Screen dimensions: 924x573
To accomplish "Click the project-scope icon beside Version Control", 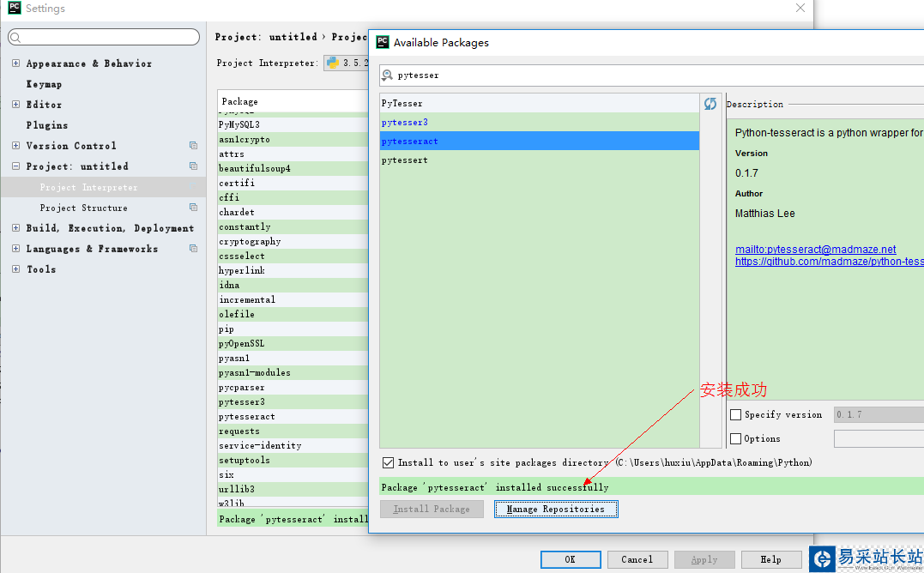I will tap(193, 146).
